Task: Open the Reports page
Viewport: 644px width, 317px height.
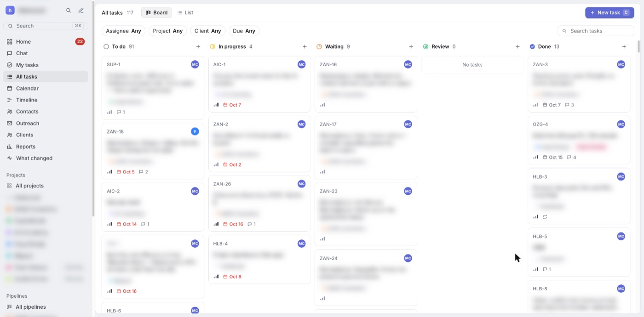Action: pos(46,147)
